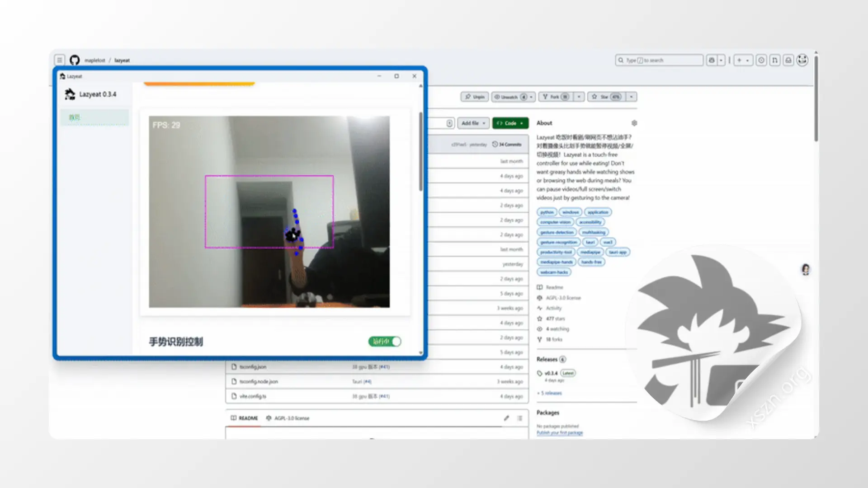This screenshot has width=868, height=488.
Task: Expand the Fork options dropdown arrow
Action: pyautogui.click(x=579, y=97)
